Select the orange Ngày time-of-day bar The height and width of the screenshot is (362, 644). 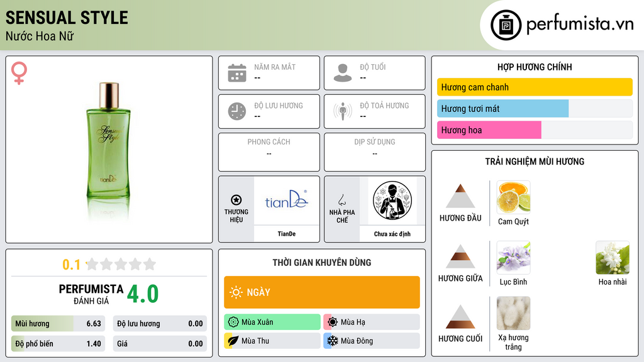coord(321,292)
